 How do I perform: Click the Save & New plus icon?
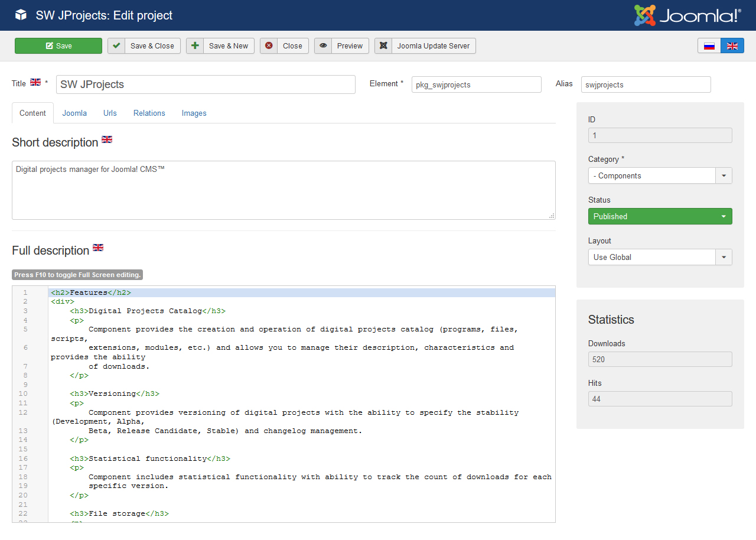tap(195, 46)
